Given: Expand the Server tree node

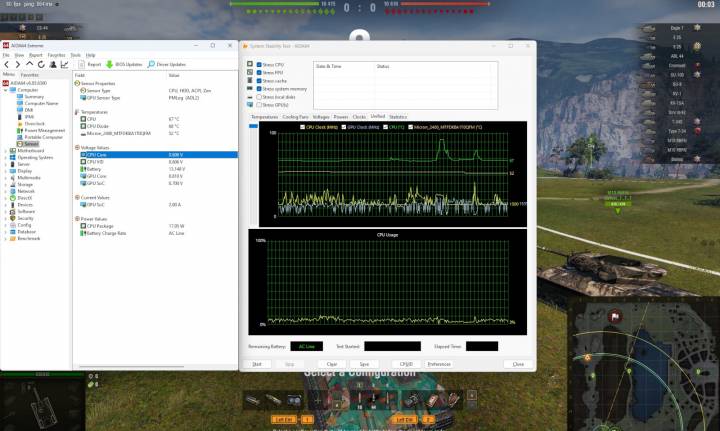Looking at the screenshot, I should tap(6, 164).
